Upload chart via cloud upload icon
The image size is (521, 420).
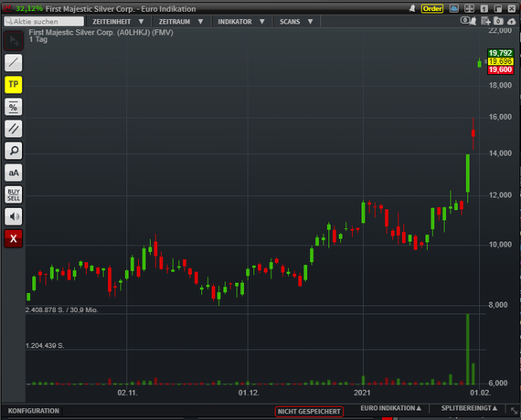(511, 22)
